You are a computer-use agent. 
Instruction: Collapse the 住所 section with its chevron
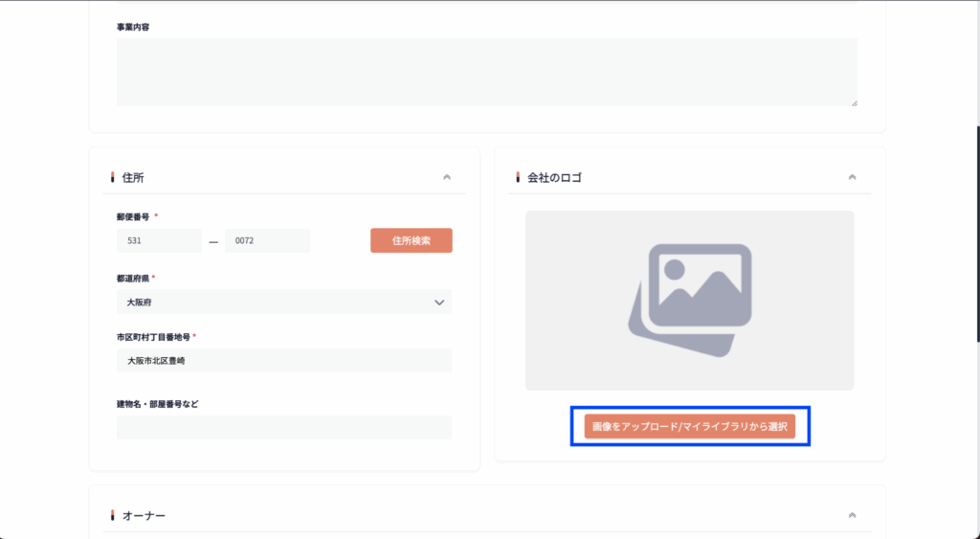pyautogui.click(x=446, y=177)
